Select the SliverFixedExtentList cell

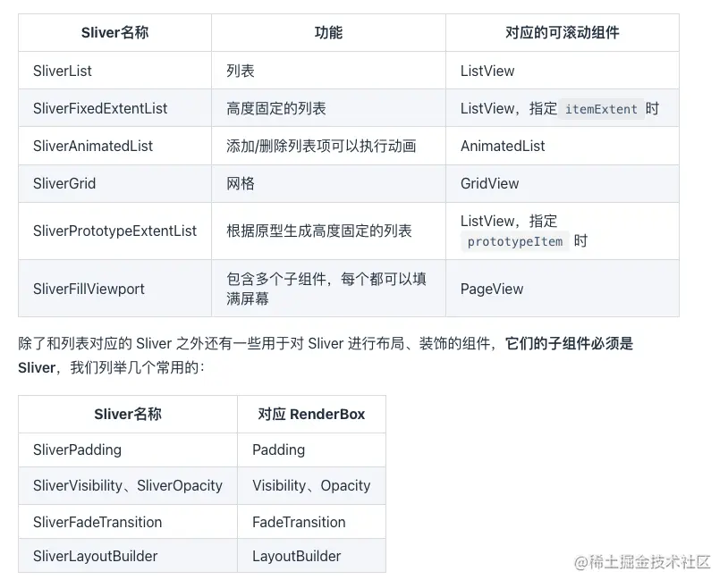114,108
